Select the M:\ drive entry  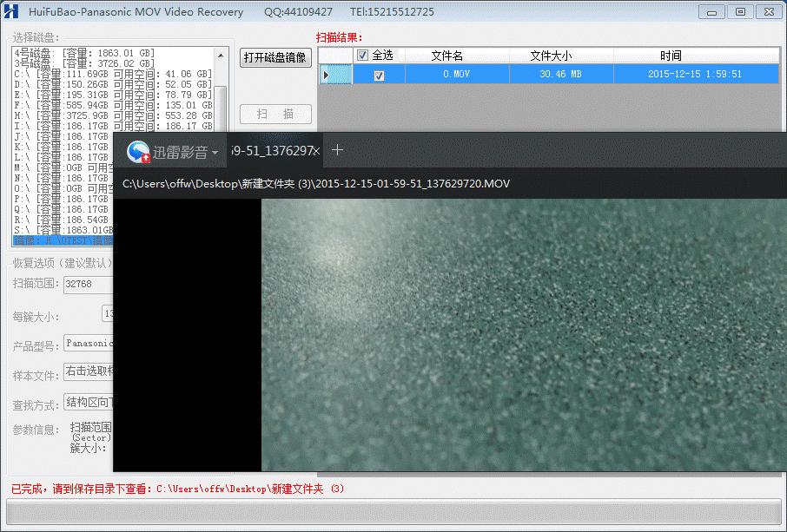pos(63,168)
